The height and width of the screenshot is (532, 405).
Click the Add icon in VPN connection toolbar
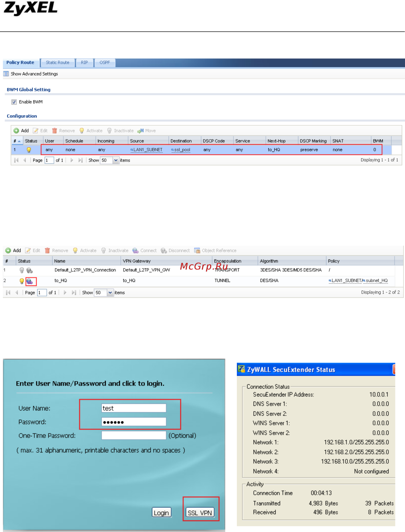(x=8, y=251)
